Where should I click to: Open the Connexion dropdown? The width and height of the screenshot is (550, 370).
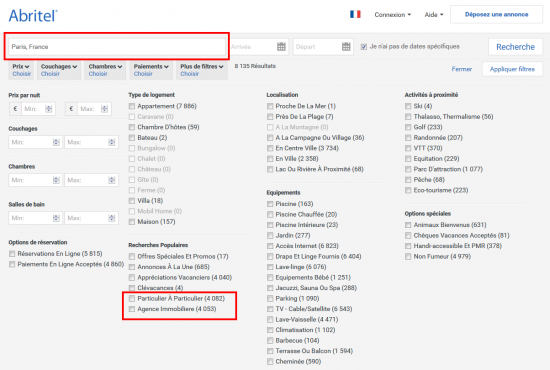[393, 15]
